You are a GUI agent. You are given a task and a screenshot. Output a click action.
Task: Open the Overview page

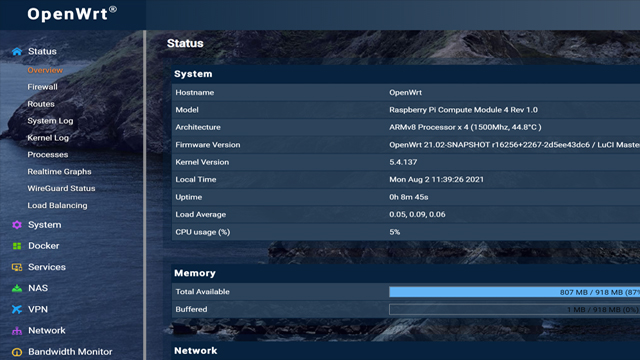[x=45, y=70]
